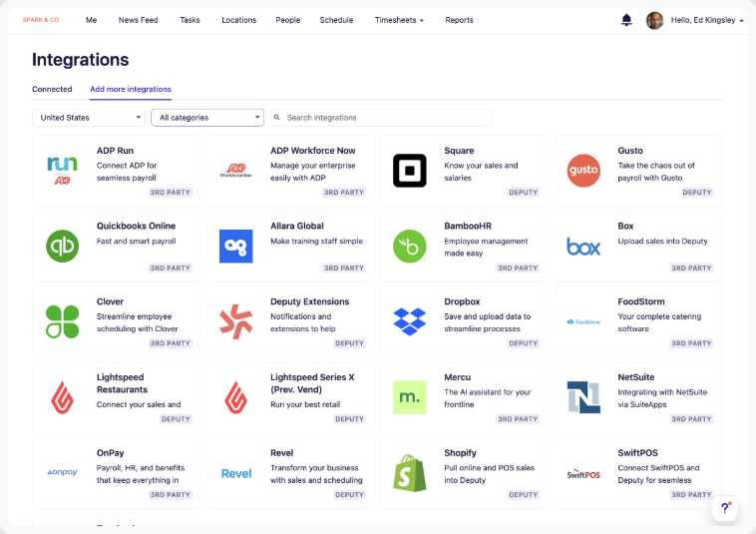This screenshot has height=534, width=756.
Task: Select the Add more integrations tab
Action: tap(131, 89)
